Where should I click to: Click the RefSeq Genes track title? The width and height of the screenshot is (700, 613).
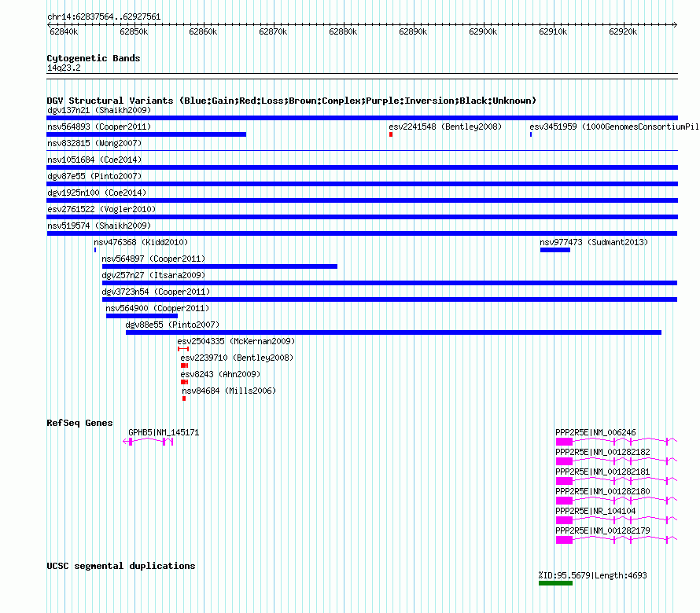[x=79, y=423]
